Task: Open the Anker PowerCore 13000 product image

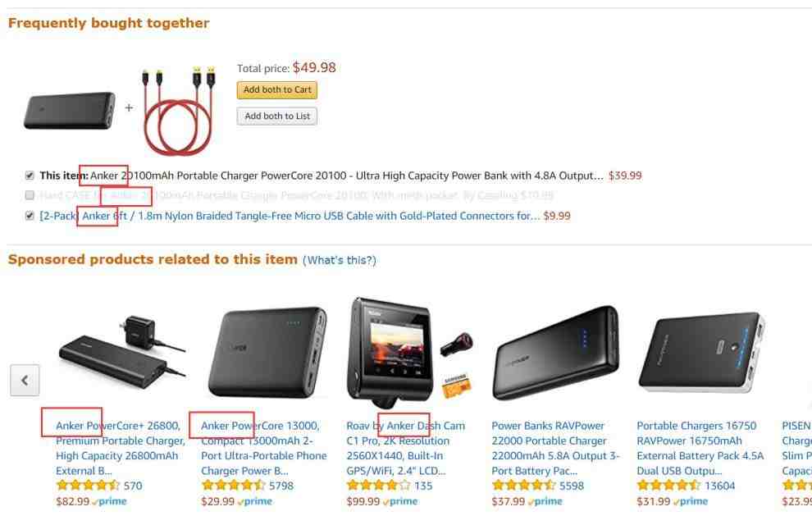Action: (x=267, y=353)
